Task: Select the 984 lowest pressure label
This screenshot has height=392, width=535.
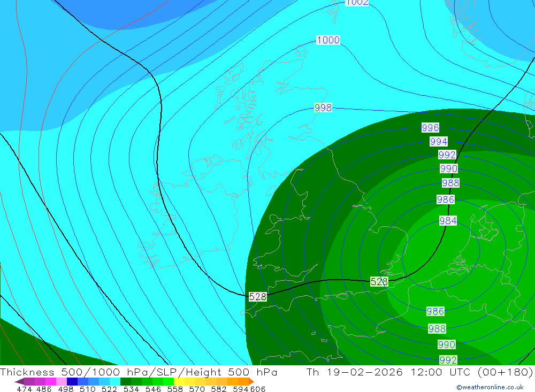Action: (x=448, y=221)
